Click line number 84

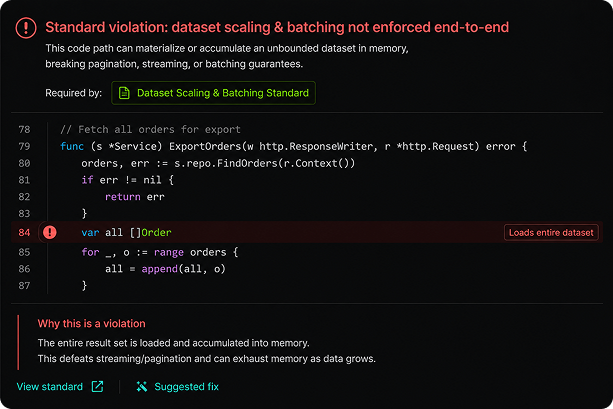pyautogui.click(x=24, y=233)
